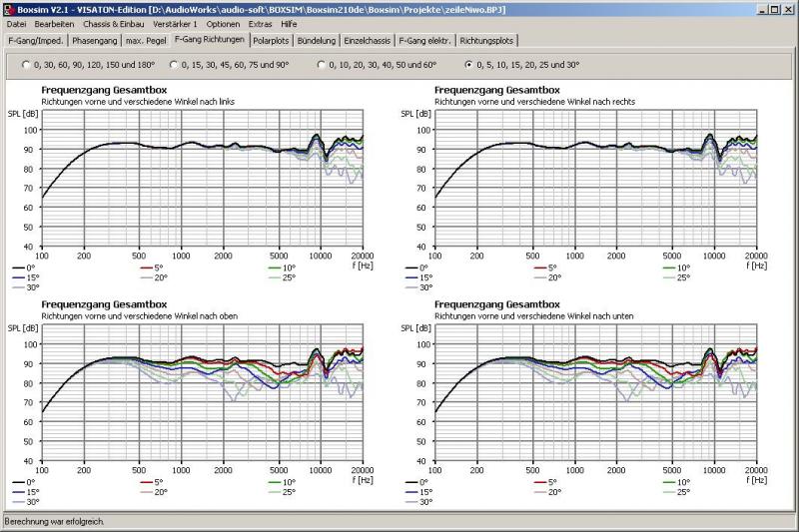
Task: Switch to the F-Gang elektr. tab
Action: (425, 40)
